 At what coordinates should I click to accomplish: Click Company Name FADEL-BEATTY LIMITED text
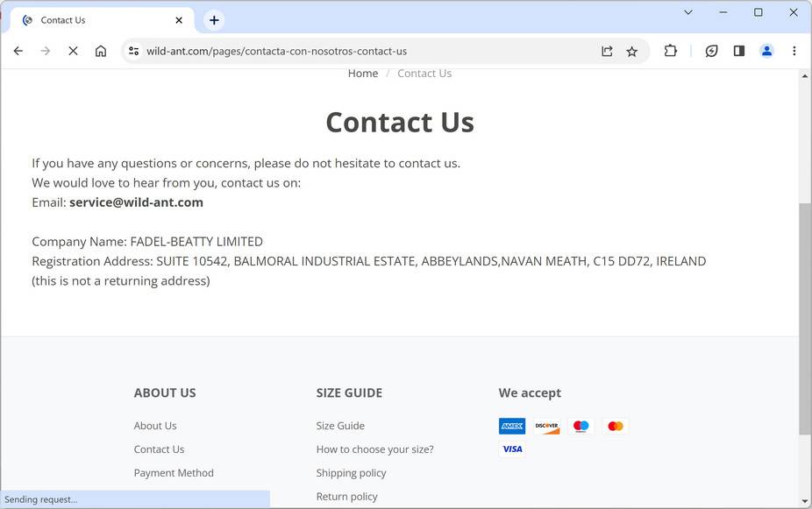click(147, 242)
